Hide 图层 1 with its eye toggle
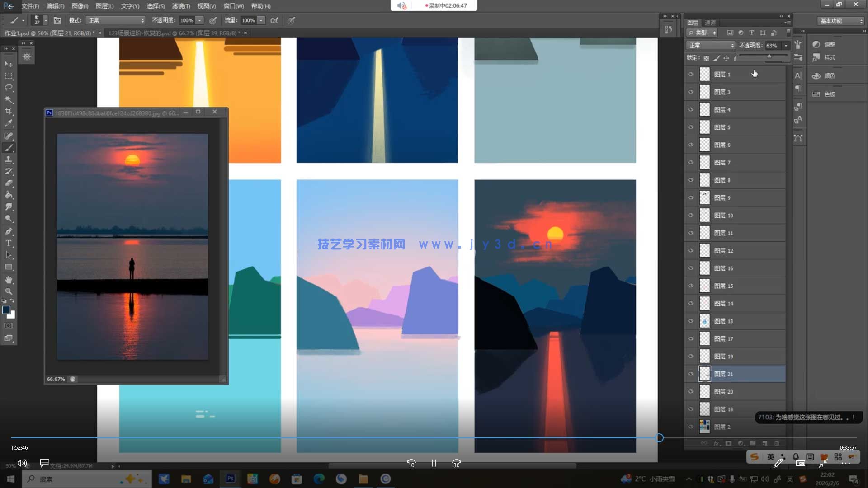The height and width of the screenshot is (488, 868). click(691, 74)
